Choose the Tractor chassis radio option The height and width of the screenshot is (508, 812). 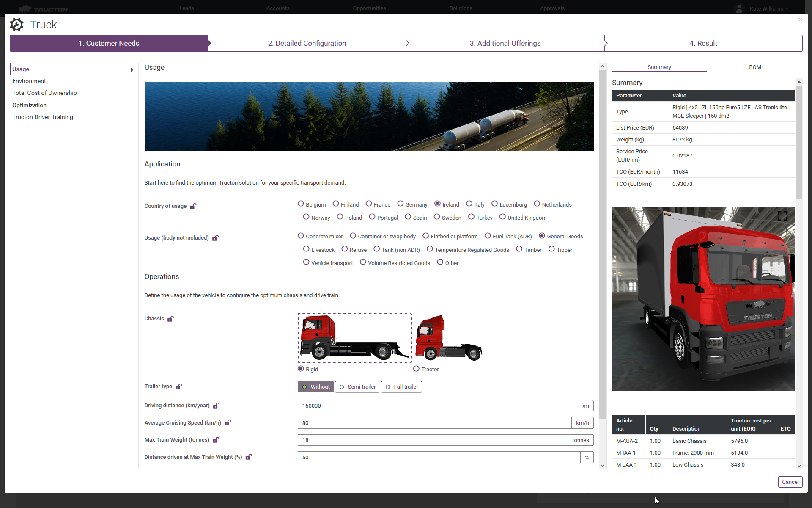[417, 369]
